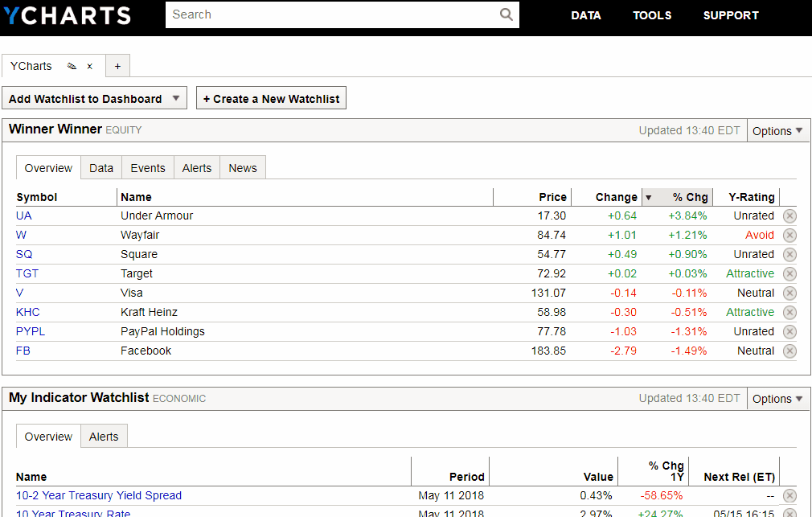Remove Visa row from the watchlist

(789, 293)
